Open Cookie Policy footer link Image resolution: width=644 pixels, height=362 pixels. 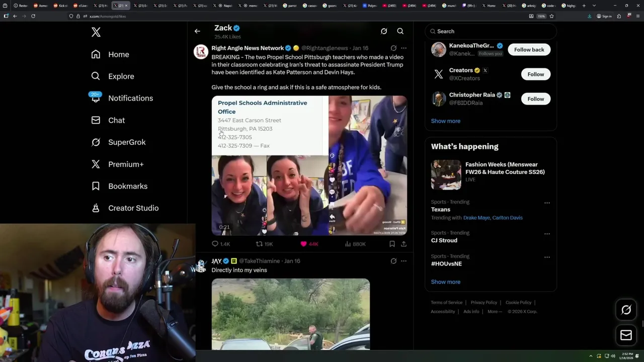pos(519,303)
